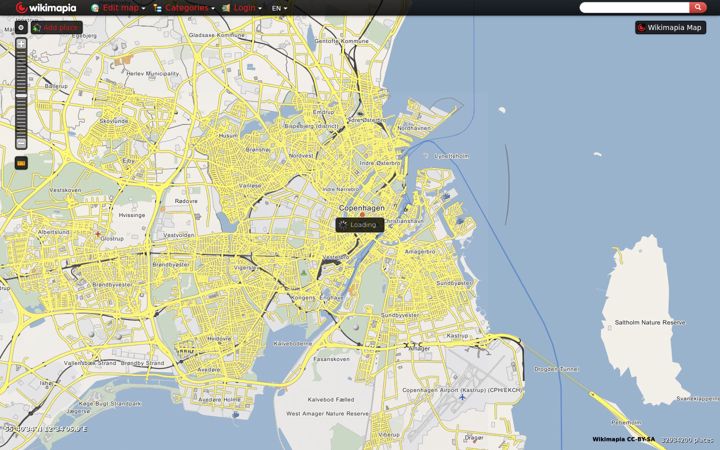
Task: Click the Kastrup label
Action: click(457, 336)
